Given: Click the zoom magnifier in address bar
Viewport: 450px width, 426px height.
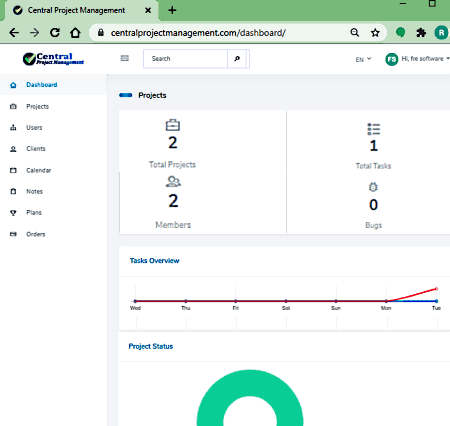Looking at the screenshot, I should coord(355,33).
